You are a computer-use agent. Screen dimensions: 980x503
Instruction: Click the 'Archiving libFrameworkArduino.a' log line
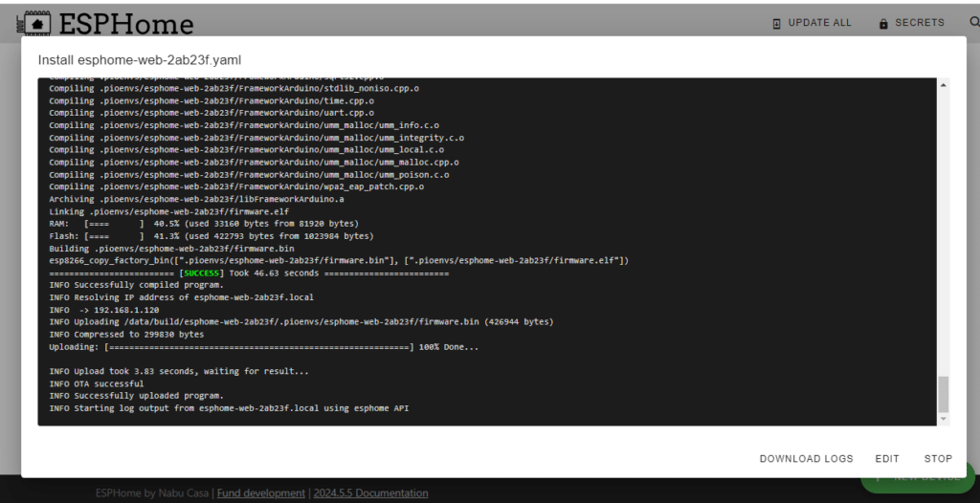pyautogui.click(x=196, y=199)
